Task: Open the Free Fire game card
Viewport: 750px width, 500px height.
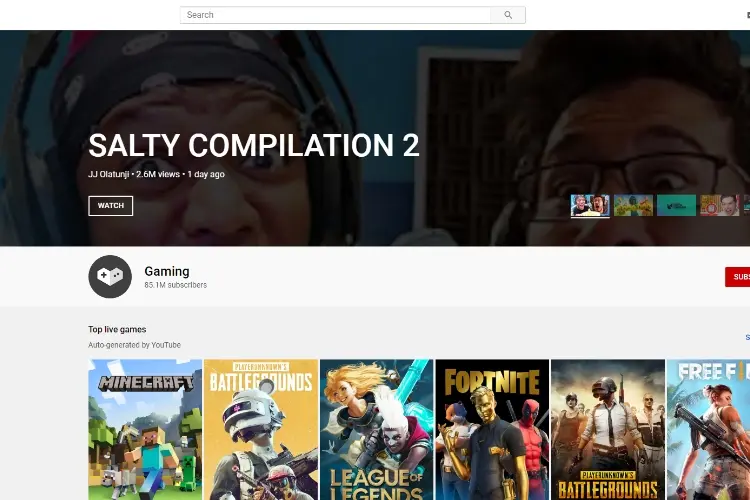Action: click(x=708, y=430)
